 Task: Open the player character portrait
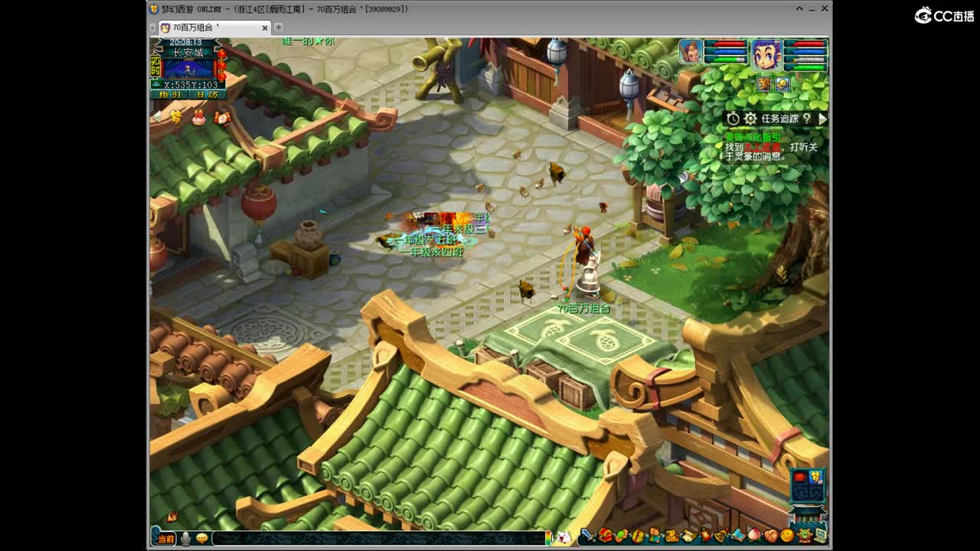pos(766,54)
